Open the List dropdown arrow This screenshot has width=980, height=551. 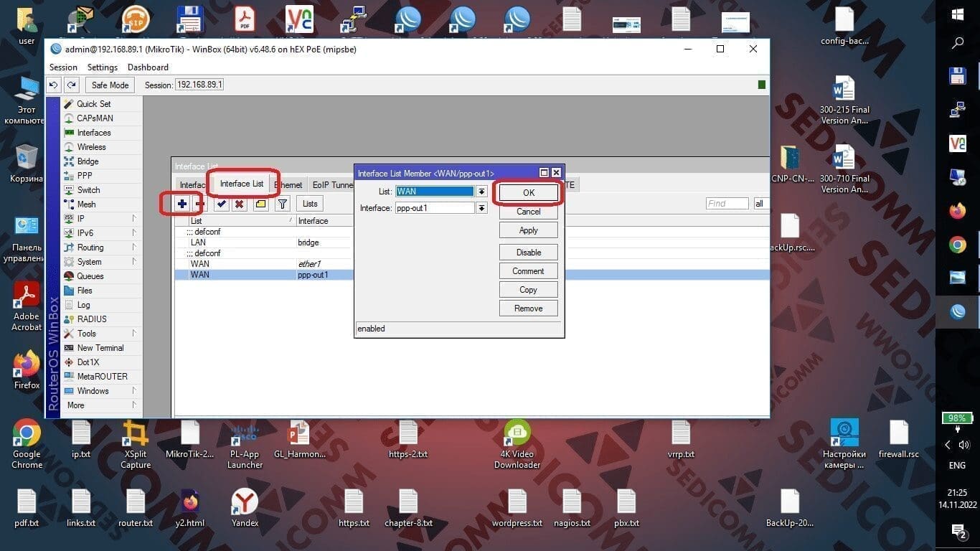pyautogui.click(x=481, y=192)
